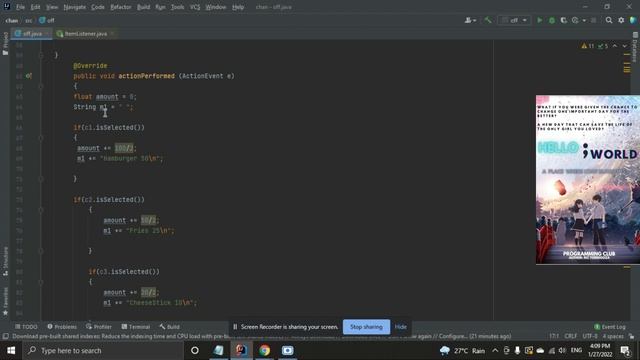Viewport: 640px width, 360px height.
Task: Open Search Everywhere magnifier icon
Action: tap(609, 20)
